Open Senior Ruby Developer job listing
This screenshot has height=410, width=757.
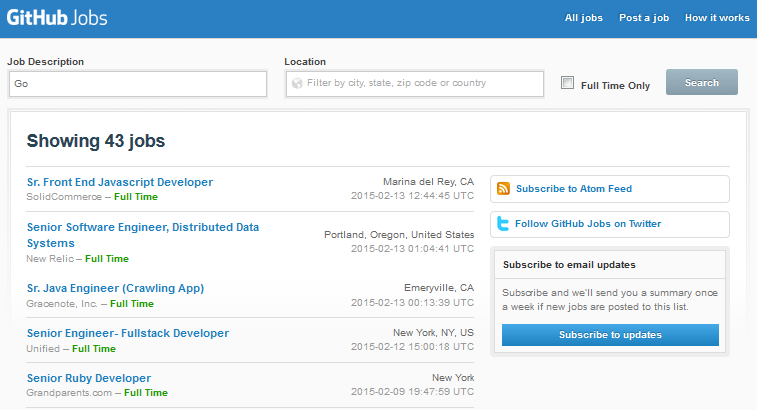point(89,378)
